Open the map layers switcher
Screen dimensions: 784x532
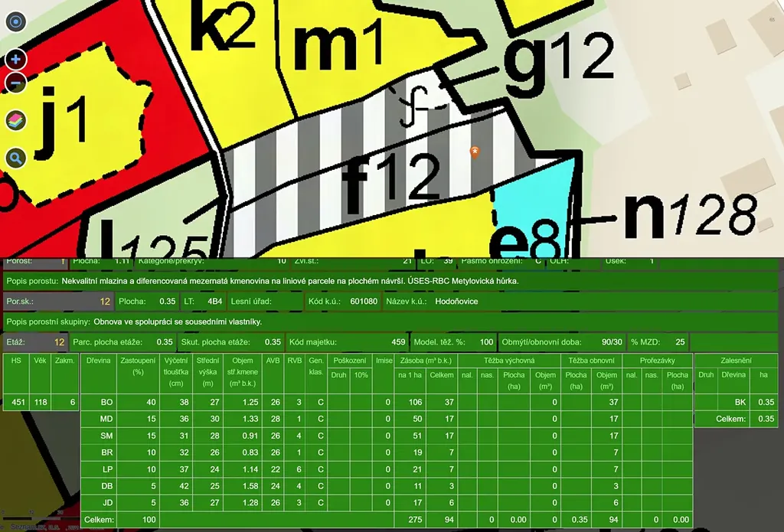point(16,120)
